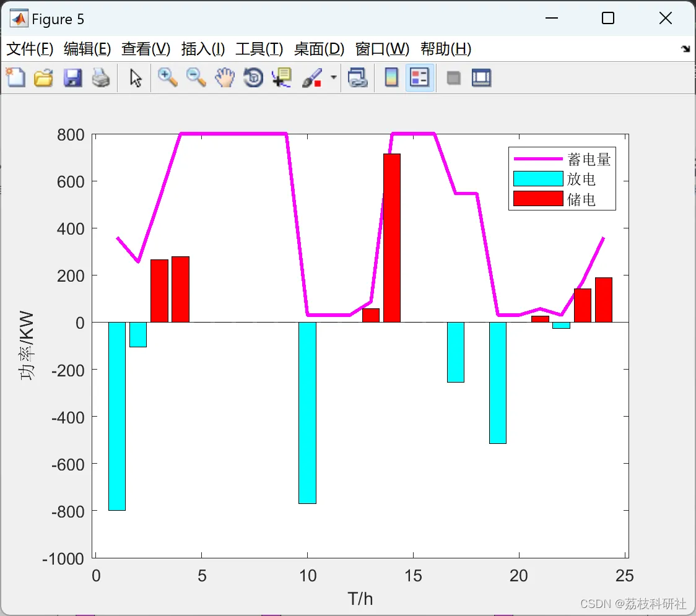Open the 插入(I) menu

click(202, 49)
